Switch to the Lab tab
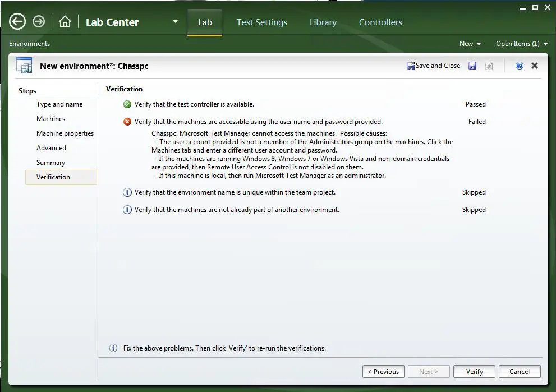Viewport: 556px width, 392px height. 205,22
